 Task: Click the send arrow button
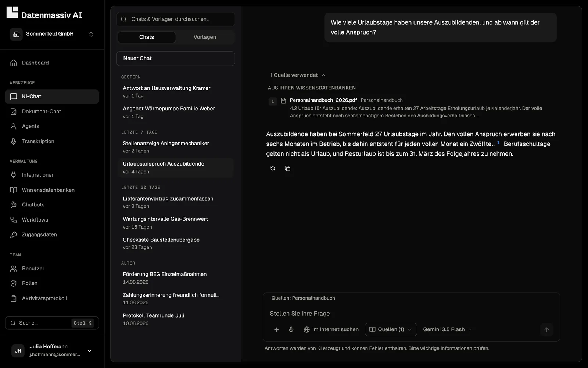click(546, 330)
